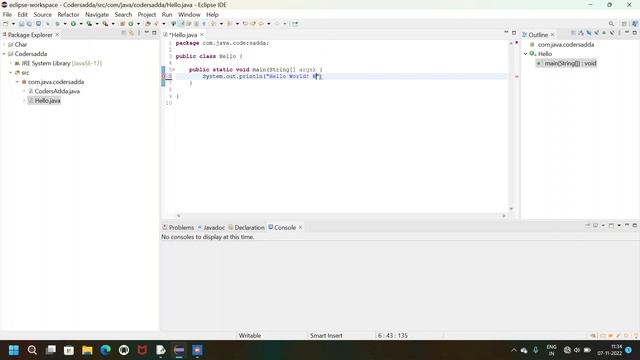Select CodersAdda.java in Package Explorer

tap(57, 91)
